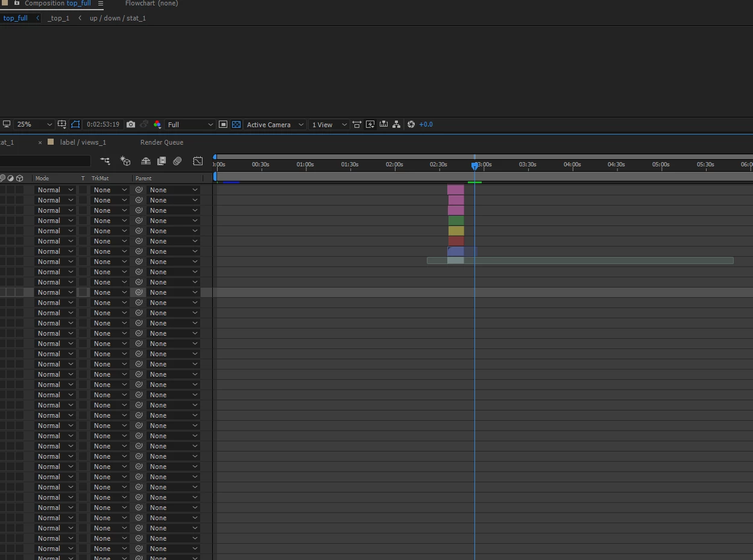This screenshot has width=753, height=560.
Task: Open the 25% magnification dropdown
Action: (x=34, y=124)
